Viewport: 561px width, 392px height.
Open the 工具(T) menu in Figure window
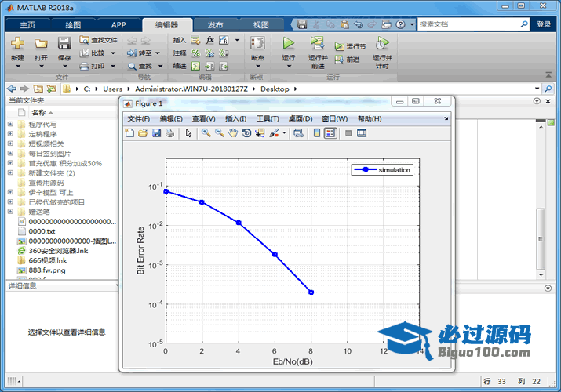(268, 118)
